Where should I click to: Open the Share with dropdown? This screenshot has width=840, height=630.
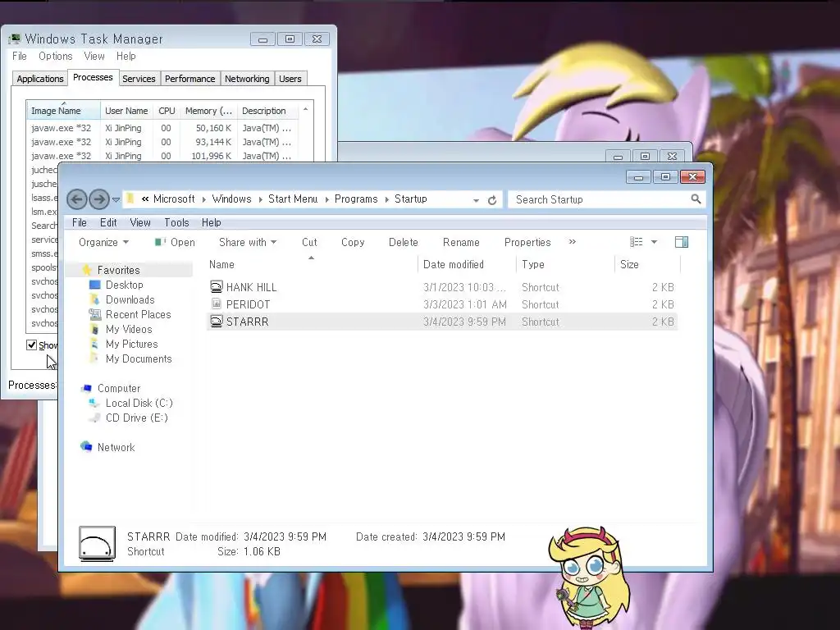[248, 242]
